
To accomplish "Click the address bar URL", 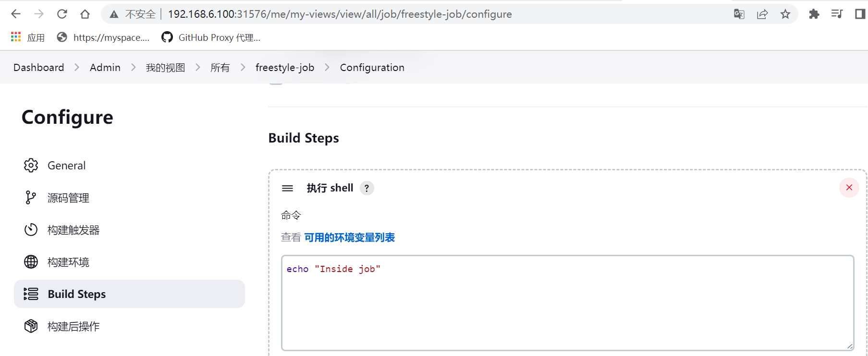I will tap(340, 14).
